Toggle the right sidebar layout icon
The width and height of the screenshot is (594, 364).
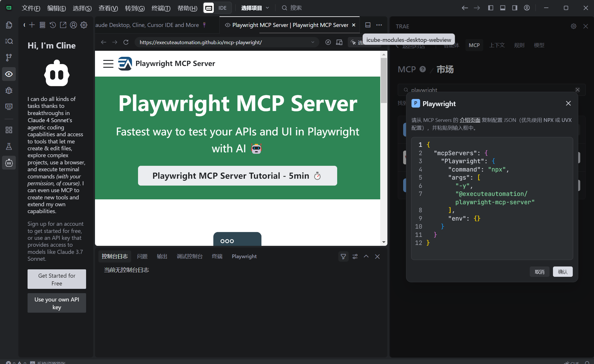point(515,8)
